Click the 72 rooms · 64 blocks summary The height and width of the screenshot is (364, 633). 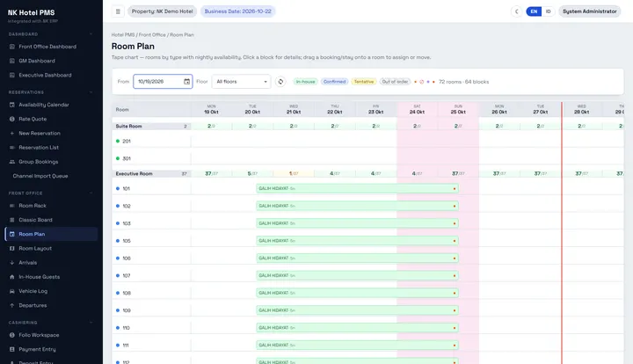click(x=463, y=82)
